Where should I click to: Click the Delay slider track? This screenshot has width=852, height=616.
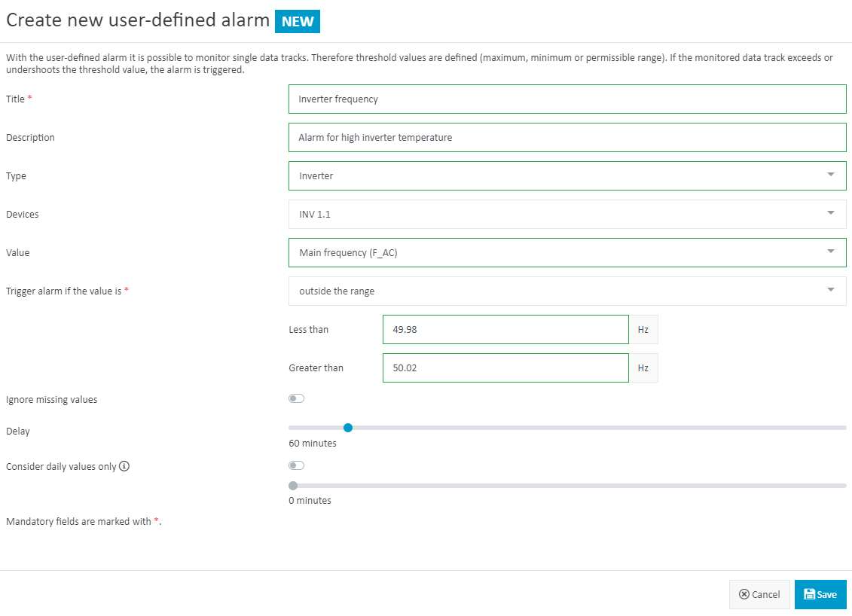[567, 428]
